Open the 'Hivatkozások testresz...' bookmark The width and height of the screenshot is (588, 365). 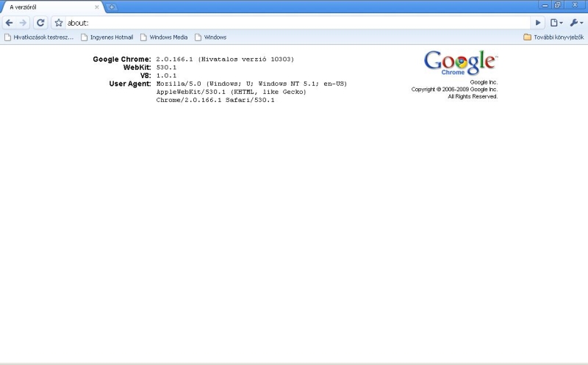tap(39, 37)
